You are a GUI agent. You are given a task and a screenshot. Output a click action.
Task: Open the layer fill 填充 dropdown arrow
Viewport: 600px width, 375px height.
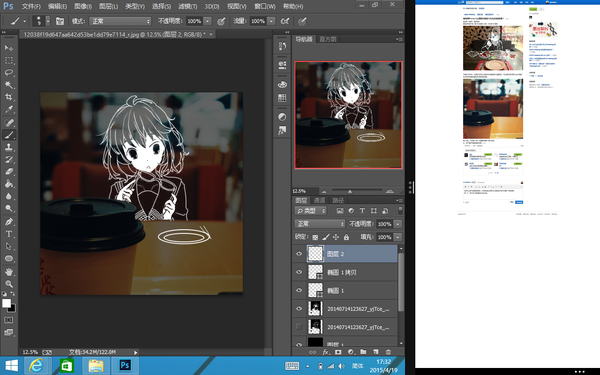398,237
